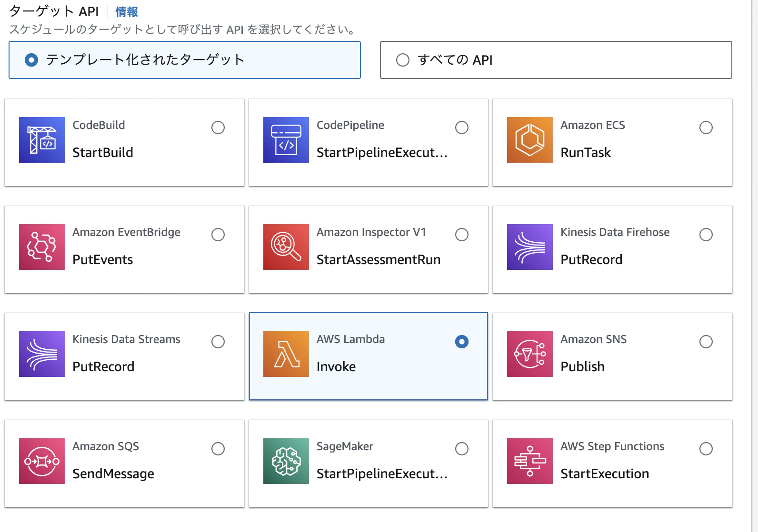758x532 pixels.
Task: Click the StartBuild API name
Action: pos(103,152)
